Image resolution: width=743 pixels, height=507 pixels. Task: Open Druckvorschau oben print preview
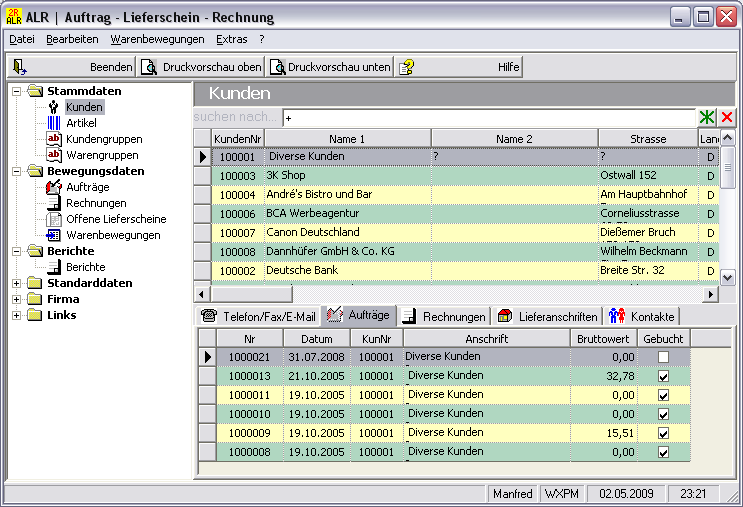click(201, 67)
